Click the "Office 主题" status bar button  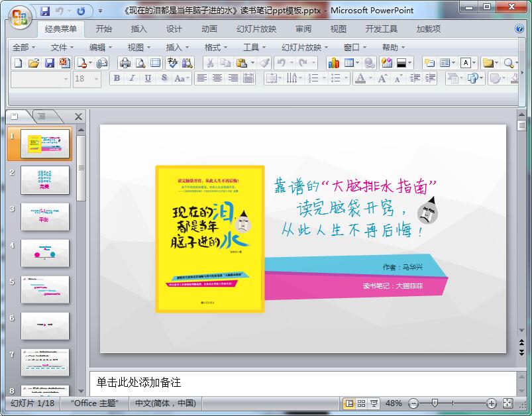pos(95,403)
